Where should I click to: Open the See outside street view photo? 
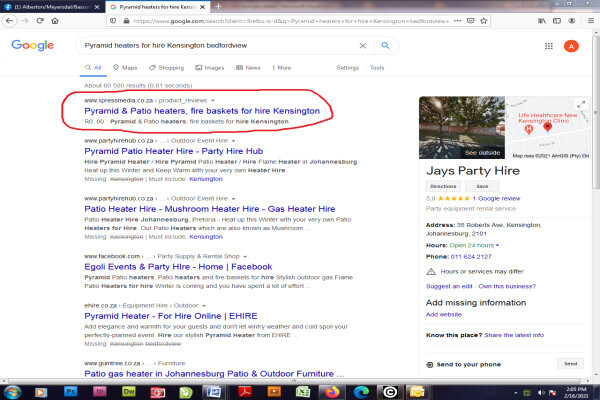(x=462, y=127)
